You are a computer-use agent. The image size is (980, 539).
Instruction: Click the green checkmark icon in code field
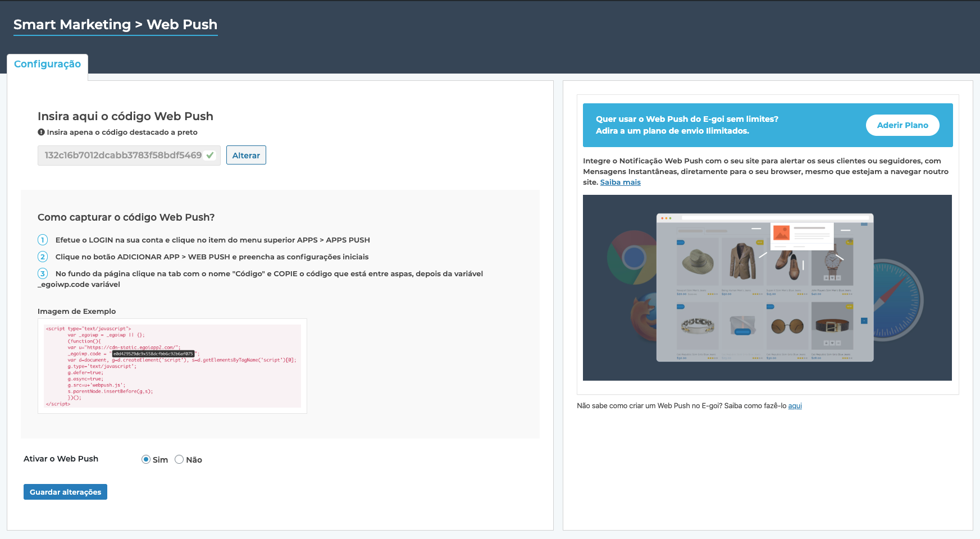(x=210, y=156)
